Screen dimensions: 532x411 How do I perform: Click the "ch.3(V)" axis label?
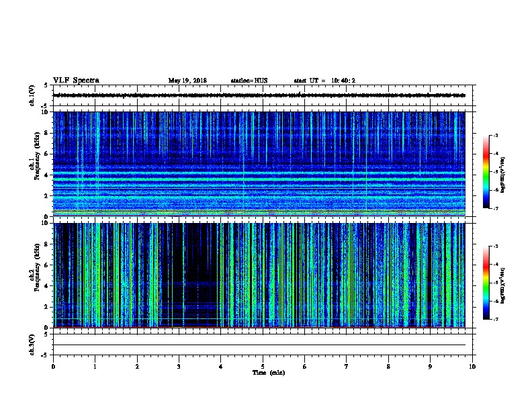pyautogui.click(x=32, y=345)
